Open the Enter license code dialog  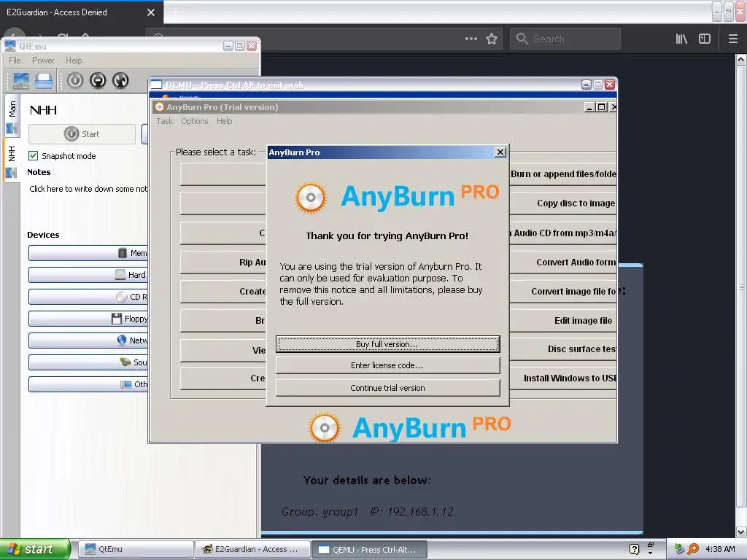pos(387,365)
